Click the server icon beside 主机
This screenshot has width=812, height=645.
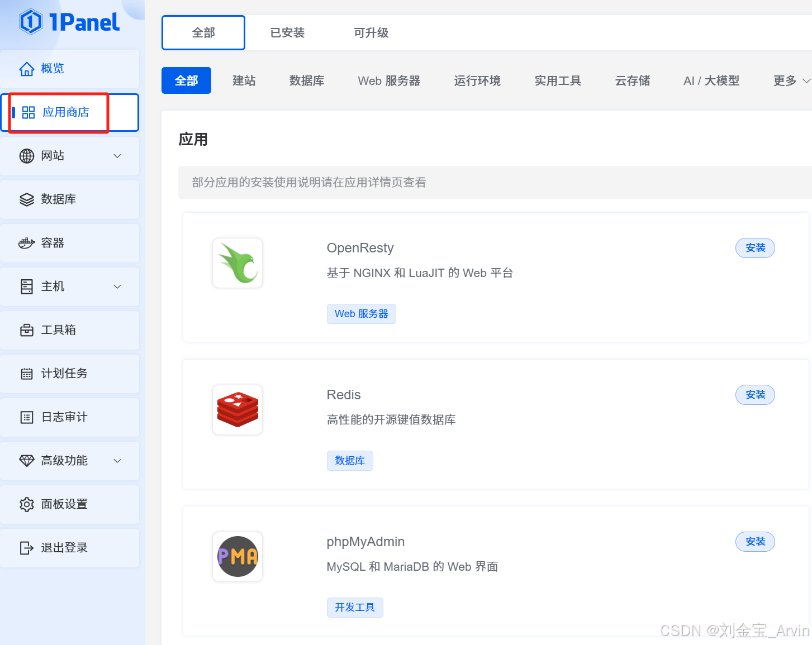27,286
